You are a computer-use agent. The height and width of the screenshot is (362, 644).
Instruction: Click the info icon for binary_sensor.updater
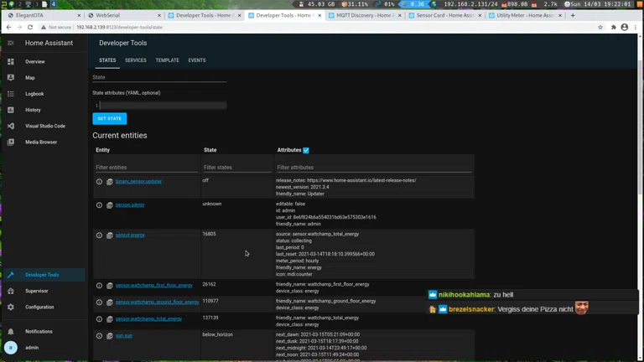[x=99, y=182]
